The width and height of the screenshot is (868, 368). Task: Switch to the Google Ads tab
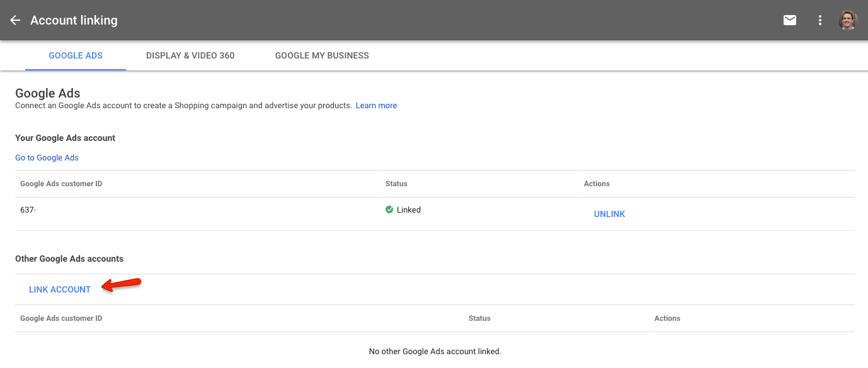pyautogui.click(x=76, y=55)
